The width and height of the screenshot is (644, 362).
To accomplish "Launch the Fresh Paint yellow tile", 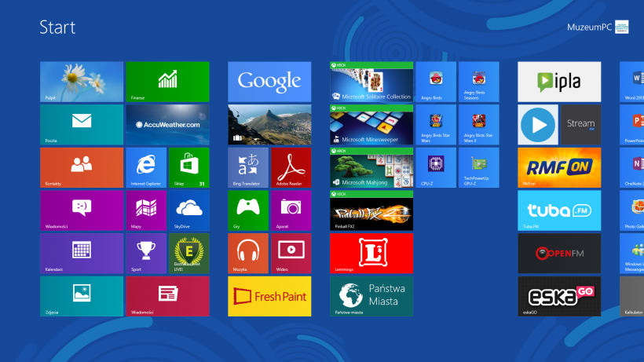I will tap(269, 296).
